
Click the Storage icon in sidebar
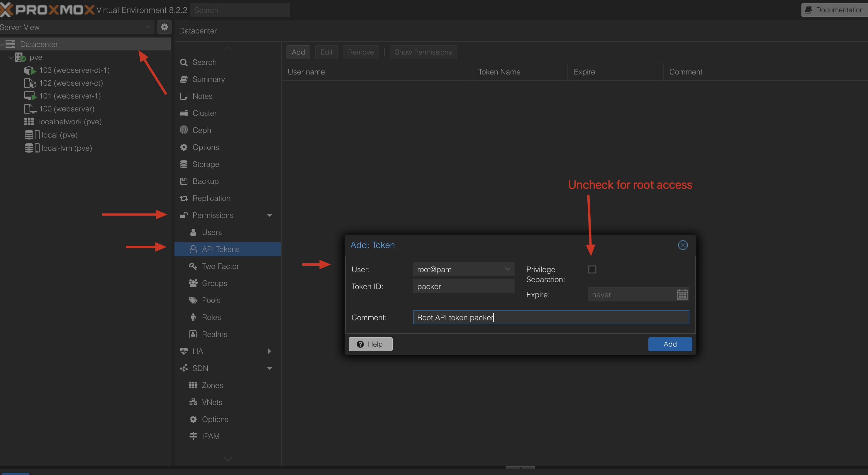(184, 164)
